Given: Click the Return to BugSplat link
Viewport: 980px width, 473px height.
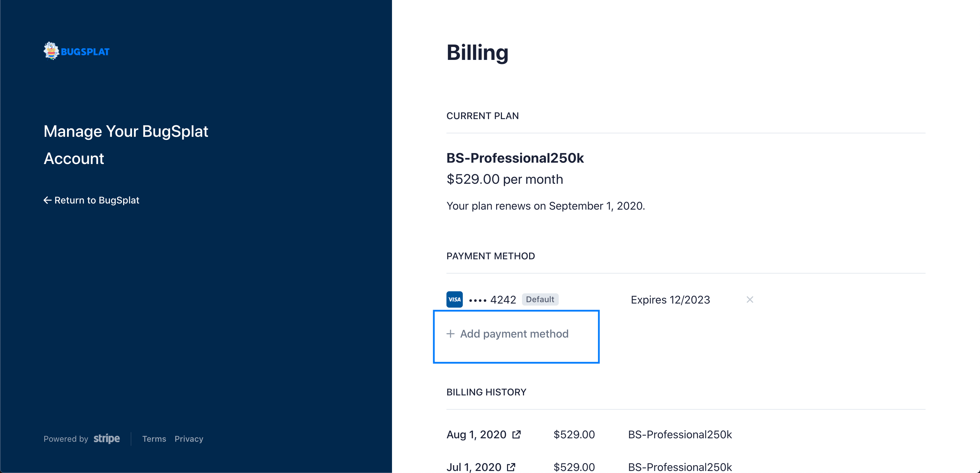Looking at the screenshot, I should pos(97,200).
